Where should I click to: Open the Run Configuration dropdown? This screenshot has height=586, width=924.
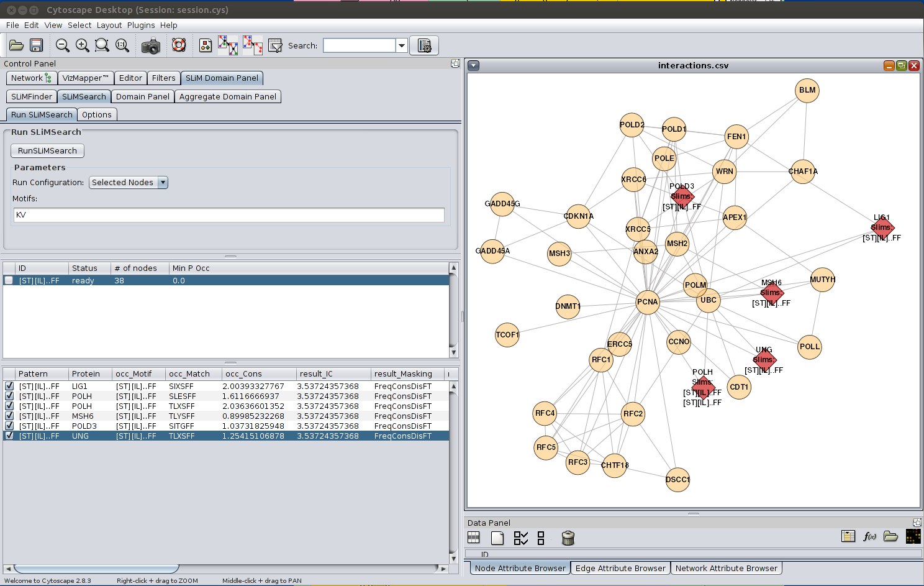(x=163, y=183)
